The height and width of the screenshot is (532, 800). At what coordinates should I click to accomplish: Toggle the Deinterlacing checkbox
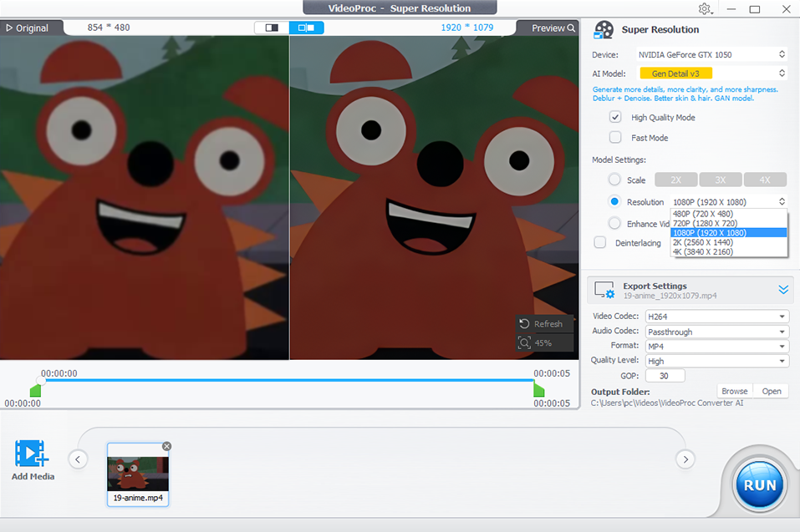coord(600,242)
